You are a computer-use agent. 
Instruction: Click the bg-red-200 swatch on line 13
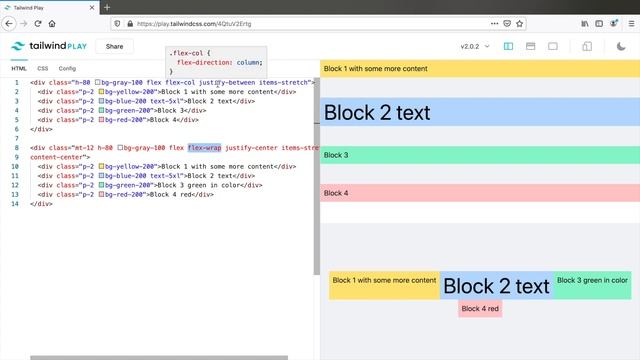(101, 195)
